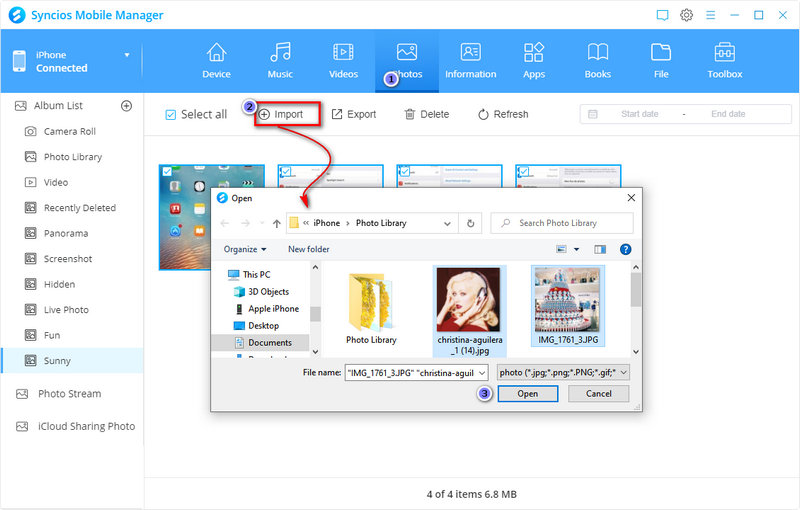The height and width of the screenshot is (510, 800).
Task: Select the Fun album
Action: [x=52, y=336]
